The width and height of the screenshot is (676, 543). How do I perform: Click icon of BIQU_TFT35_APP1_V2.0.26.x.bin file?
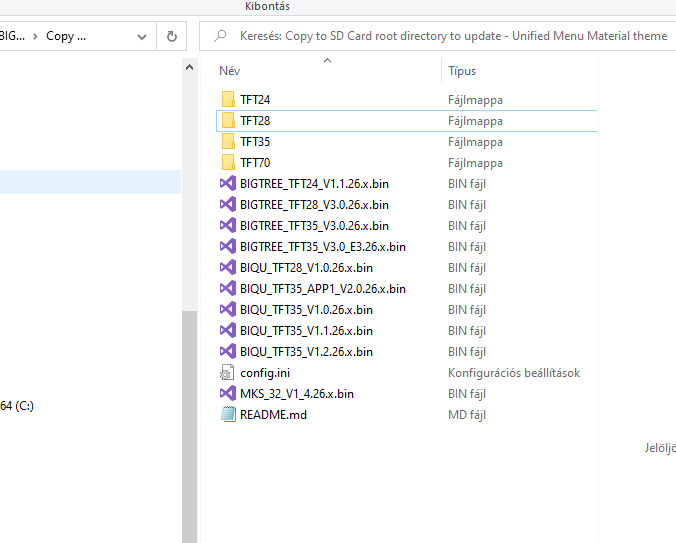228,289
